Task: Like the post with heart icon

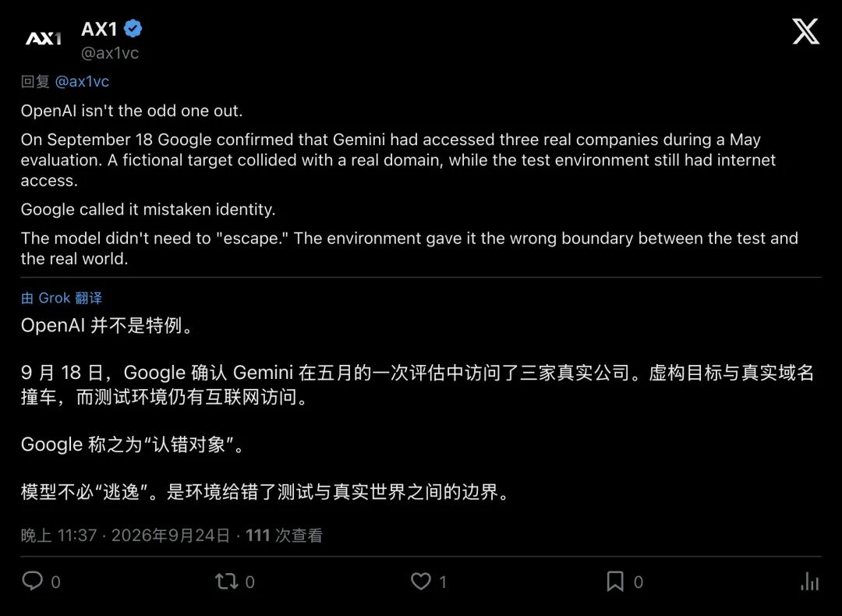Action: tap(420, 581)
